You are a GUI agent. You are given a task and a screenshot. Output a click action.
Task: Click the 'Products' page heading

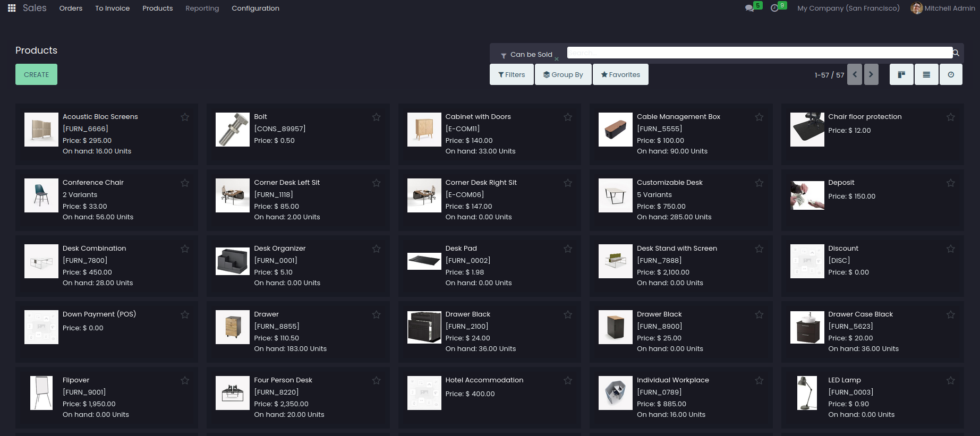(36, 50)
